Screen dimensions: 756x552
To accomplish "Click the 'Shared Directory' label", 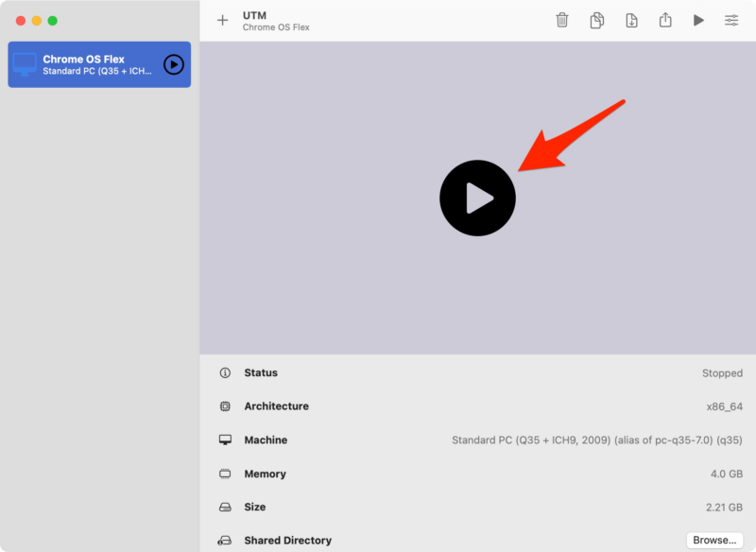I will tap(288, 541).
